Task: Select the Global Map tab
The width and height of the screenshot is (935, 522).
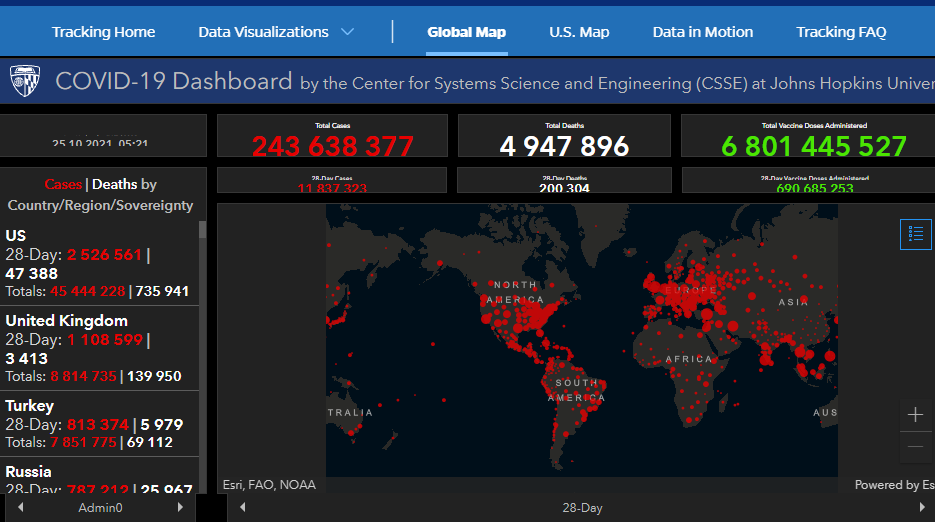Action: click(466, 32)
